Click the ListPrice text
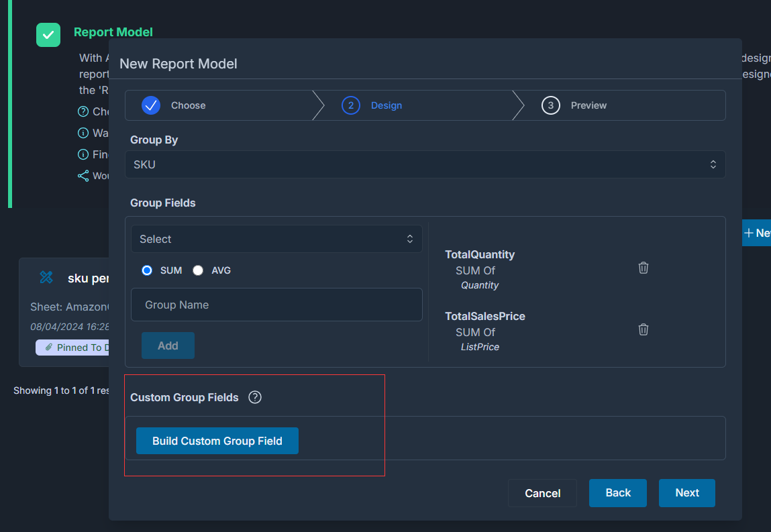 coord(480,347)
